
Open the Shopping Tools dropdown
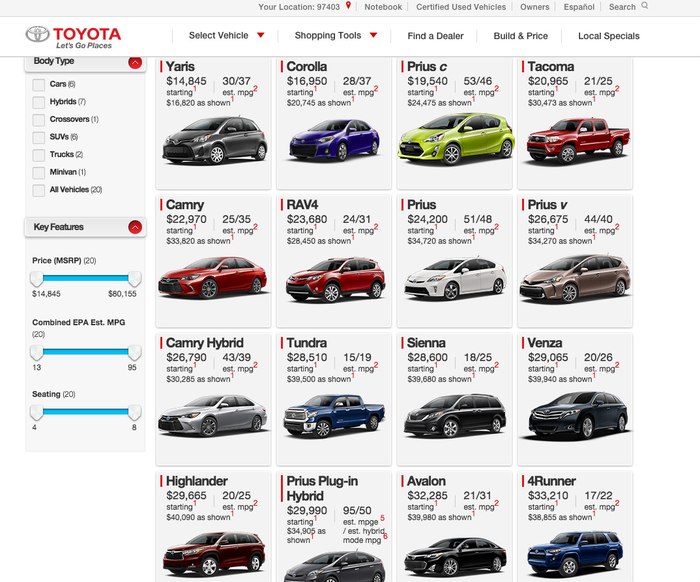click(x=336, y=35)
